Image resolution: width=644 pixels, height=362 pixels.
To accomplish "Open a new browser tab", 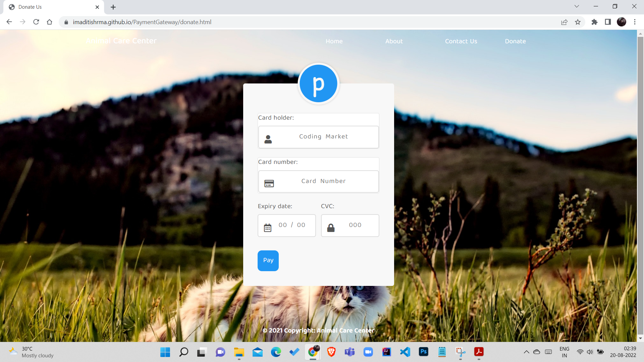I will pyautogui.click(x=113, y=7).
